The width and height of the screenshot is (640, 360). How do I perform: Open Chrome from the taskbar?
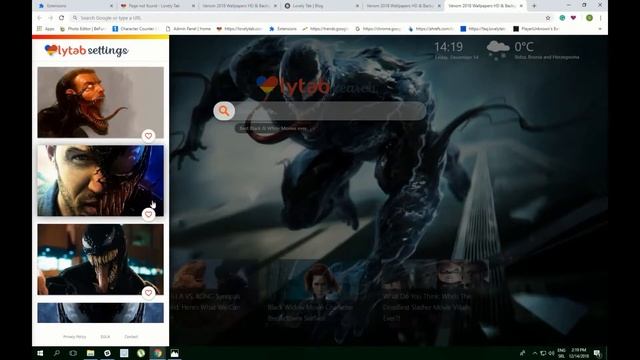158,353
